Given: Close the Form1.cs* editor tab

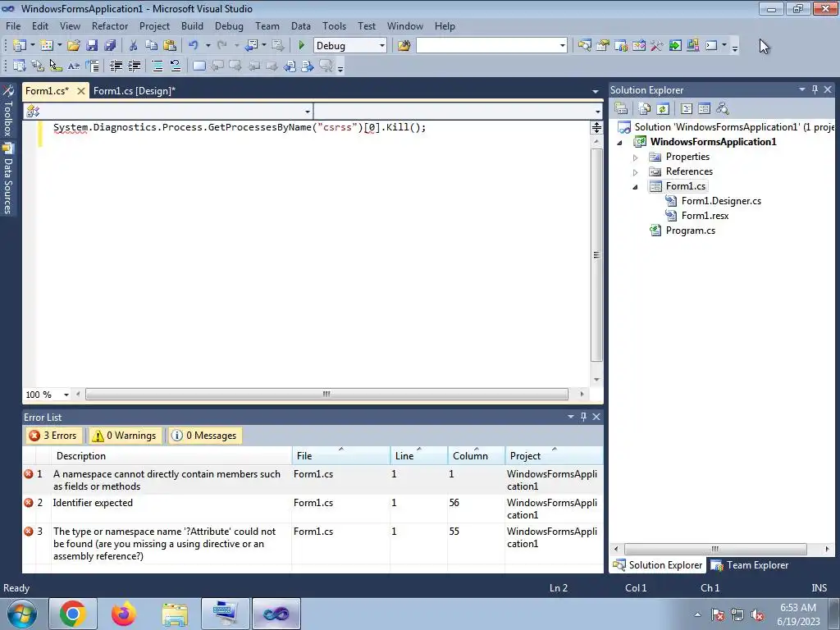Looking at the screenshot, I should coord(81,91).
